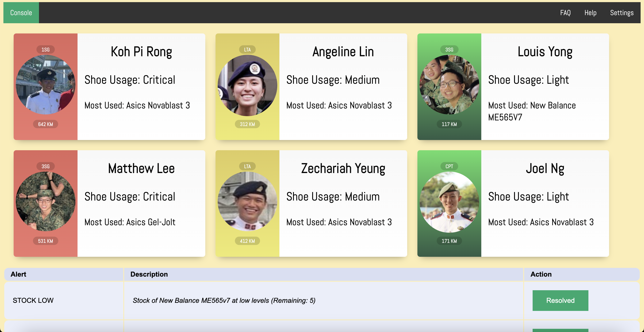Click Louis Yong's profile photo
This screenshot has height=332, width=644.
click(449, 85)
